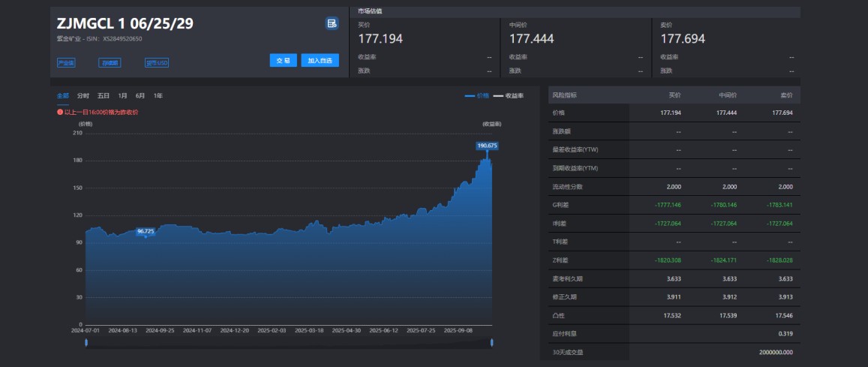868x367 pixels.
Task: Select the 全部 time range tab
Action: tap(63, 96)
